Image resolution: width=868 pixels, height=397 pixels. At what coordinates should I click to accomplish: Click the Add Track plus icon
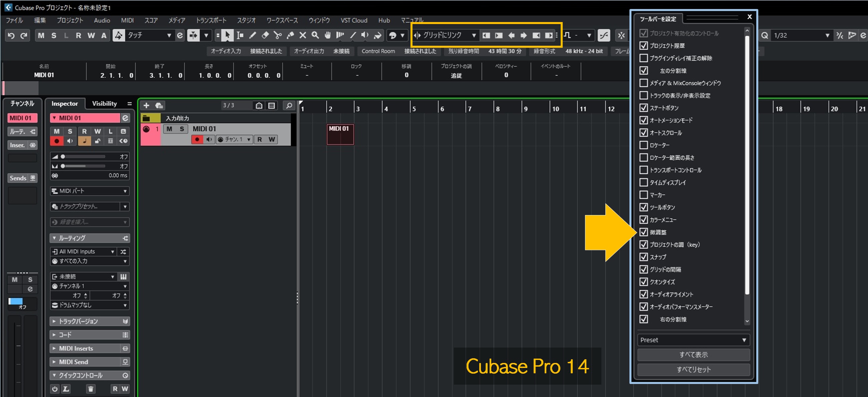146,106
